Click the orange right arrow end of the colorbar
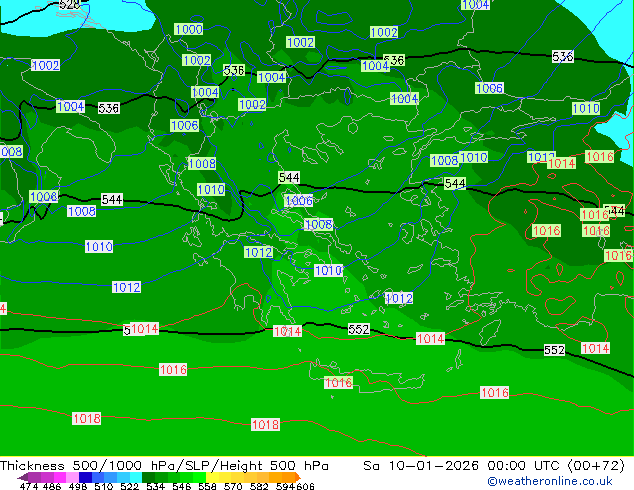This screenshot has height=490, width=634. tap(298, 477)
